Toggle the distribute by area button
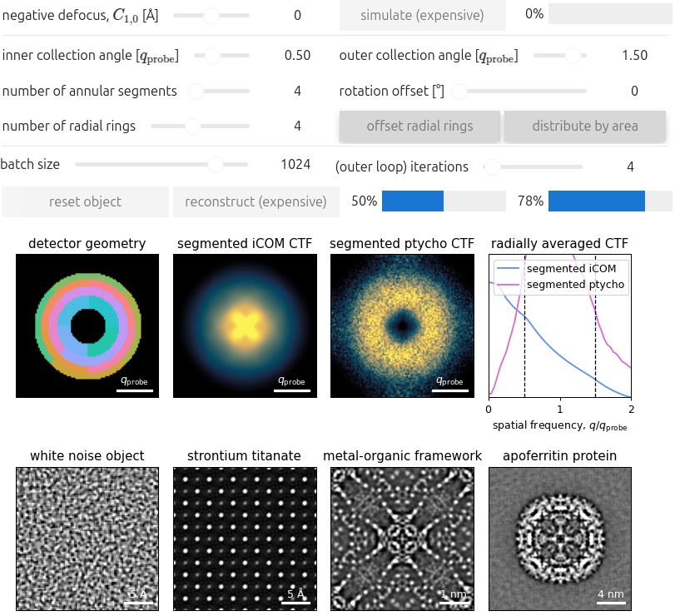Image resolution: width=680 pixels, height=616 pixels. click(585, 127)
